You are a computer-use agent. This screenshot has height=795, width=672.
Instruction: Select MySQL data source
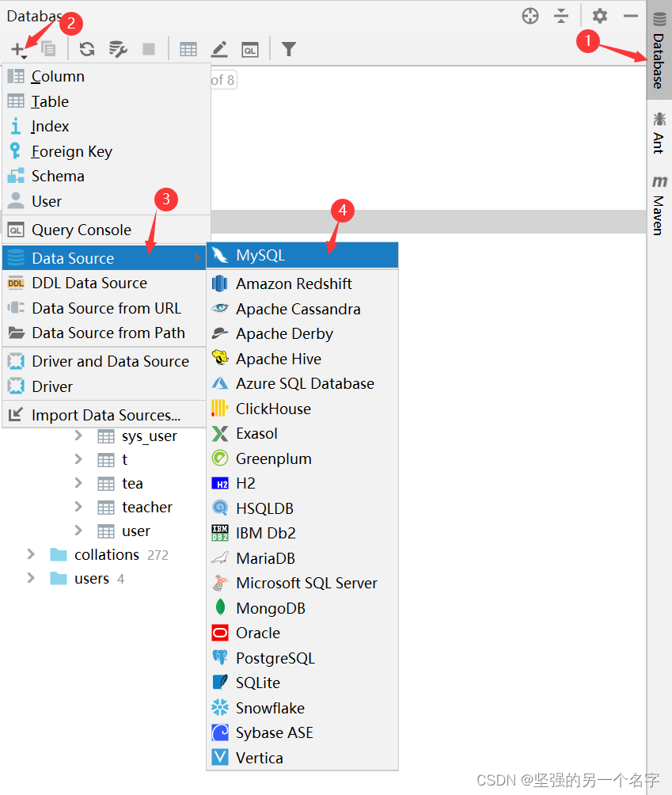coord(302,255)
